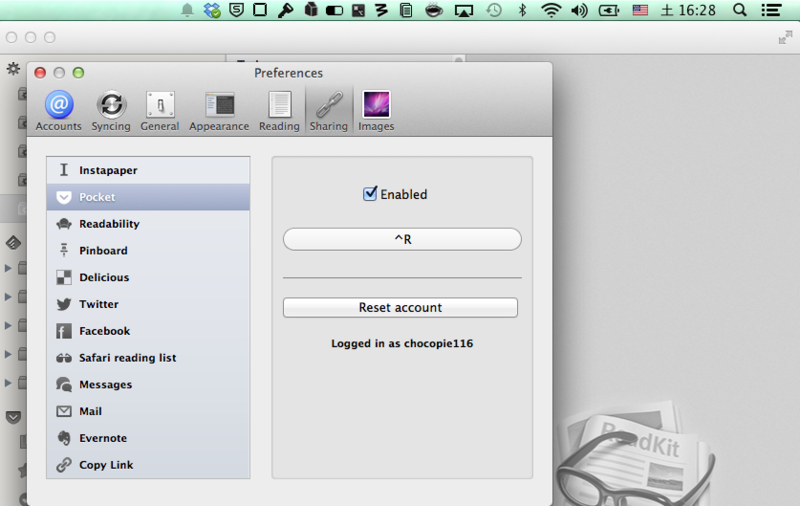Select Facebook sharing service
The height and width of the screenshot is (506, 800).
coord(148,331)
